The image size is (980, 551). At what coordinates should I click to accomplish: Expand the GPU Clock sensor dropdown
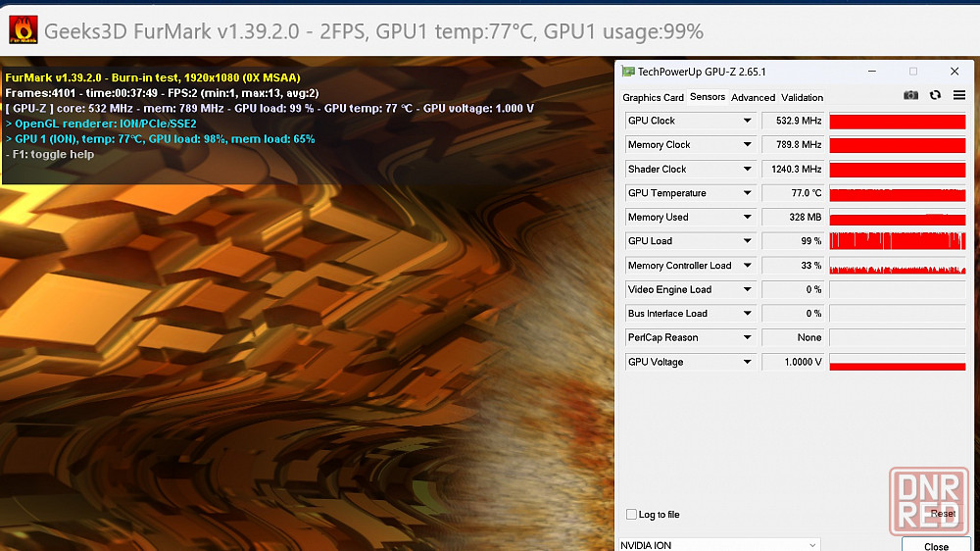[747, 121]
